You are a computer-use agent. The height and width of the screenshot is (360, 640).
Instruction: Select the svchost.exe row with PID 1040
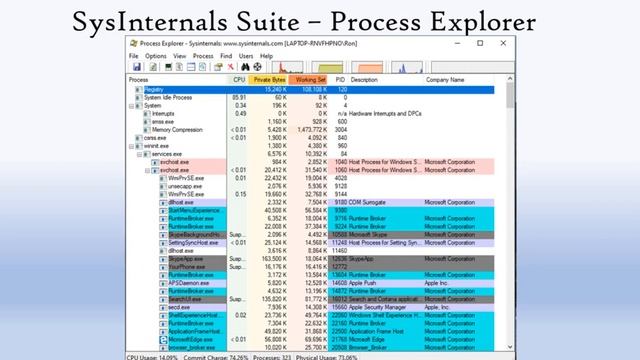click(311, 162)
